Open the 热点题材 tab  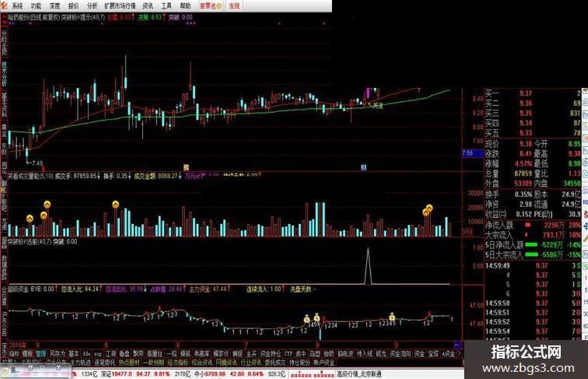click(x=129, y=362)
